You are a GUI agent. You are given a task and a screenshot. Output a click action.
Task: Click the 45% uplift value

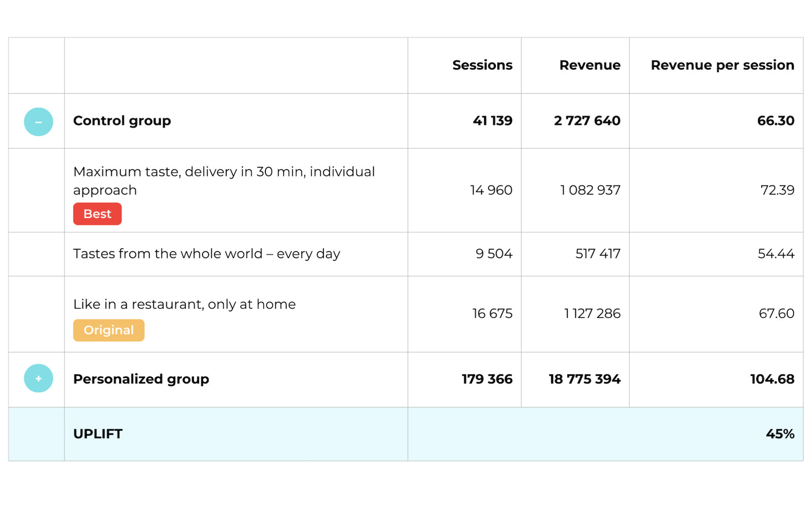pos(780,434)
